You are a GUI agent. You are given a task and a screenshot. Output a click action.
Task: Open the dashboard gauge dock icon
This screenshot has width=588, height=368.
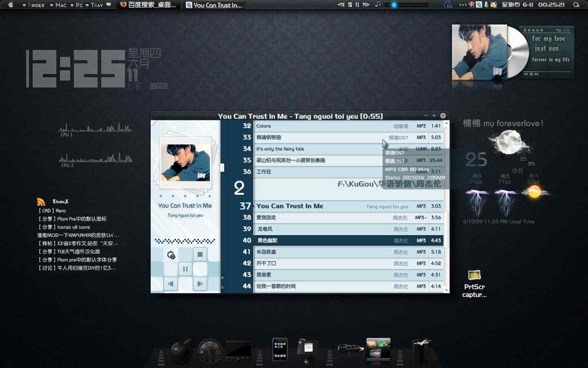point(210,351)
